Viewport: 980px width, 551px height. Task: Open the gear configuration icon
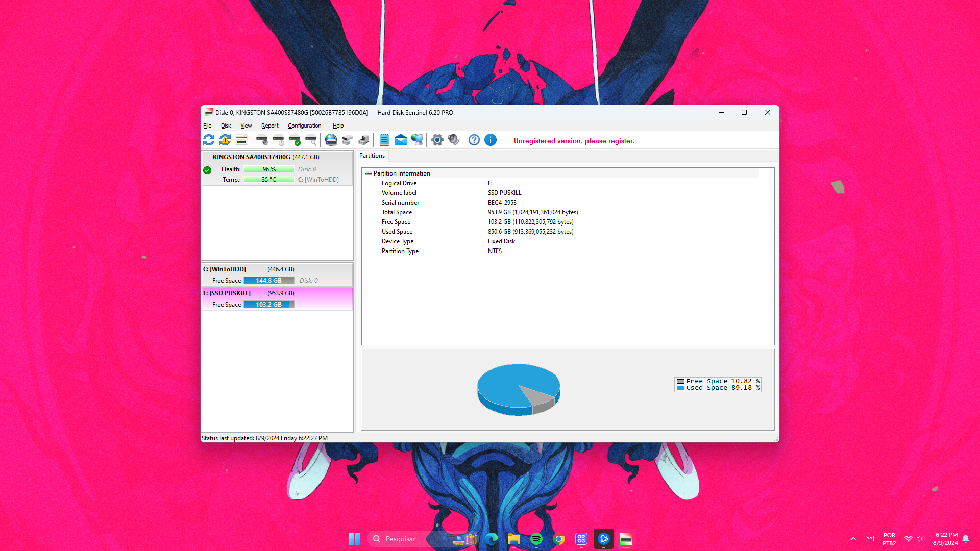(x=437, y=140)
